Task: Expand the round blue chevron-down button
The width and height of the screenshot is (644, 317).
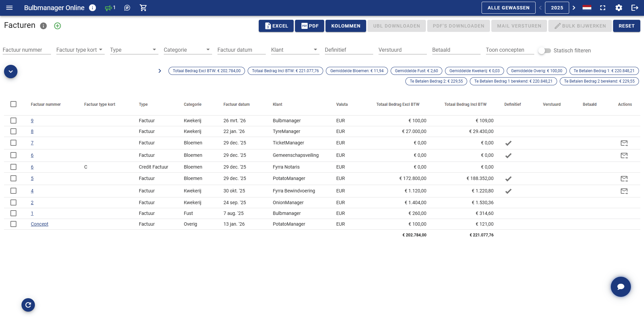Action: pyautogui.click(x=11, y=72)
